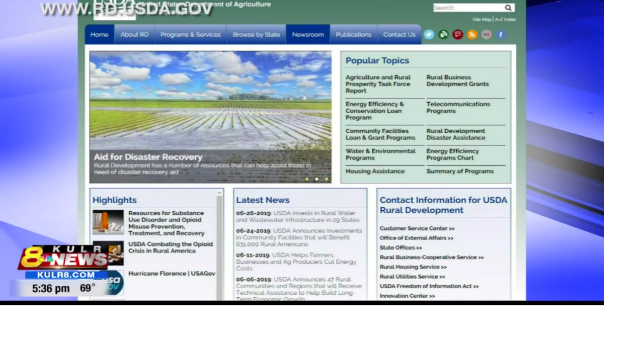Click the red email updates icon

point(457,35)
